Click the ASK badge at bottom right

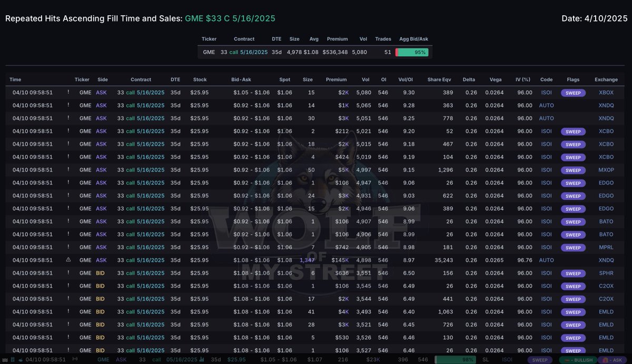point(611,360)
